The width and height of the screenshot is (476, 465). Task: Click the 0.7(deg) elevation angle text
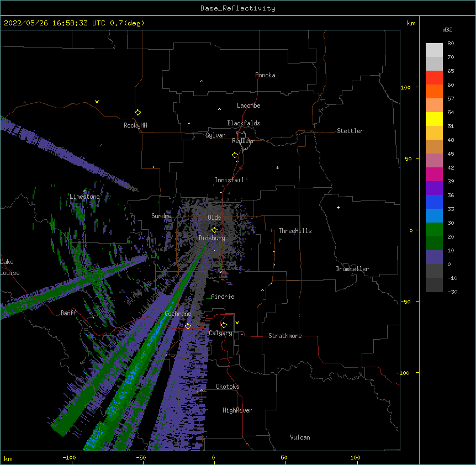click(x=127, y=23)
